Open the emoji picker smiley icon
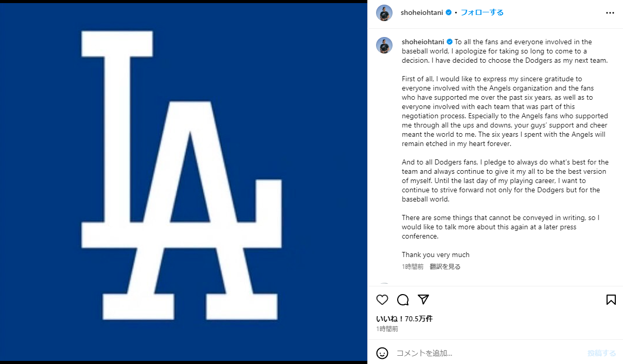 [382, 353]
